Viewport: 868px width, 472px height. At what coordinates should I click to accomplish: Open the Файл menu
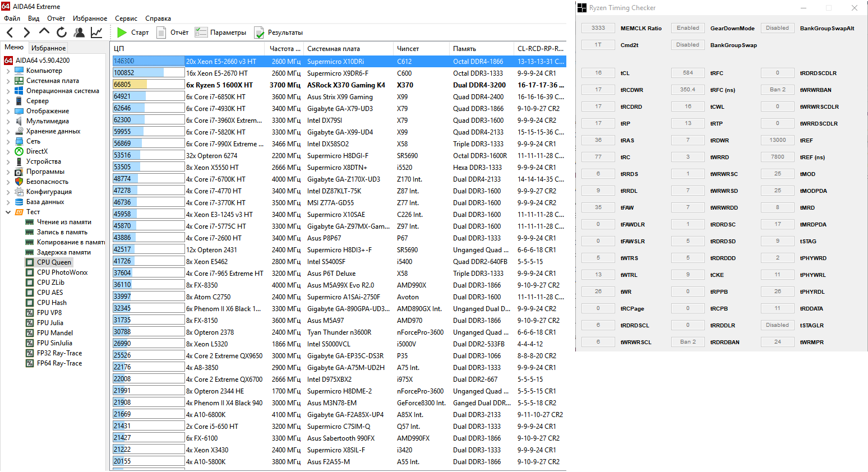[x=12, y=18]
